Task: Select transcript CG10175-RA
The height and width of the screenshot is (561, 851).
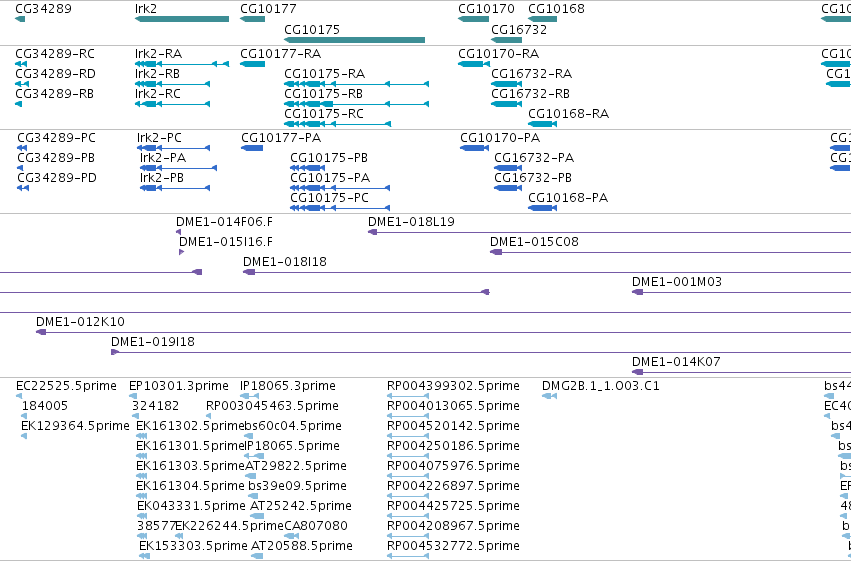Action: click(357, 84)
